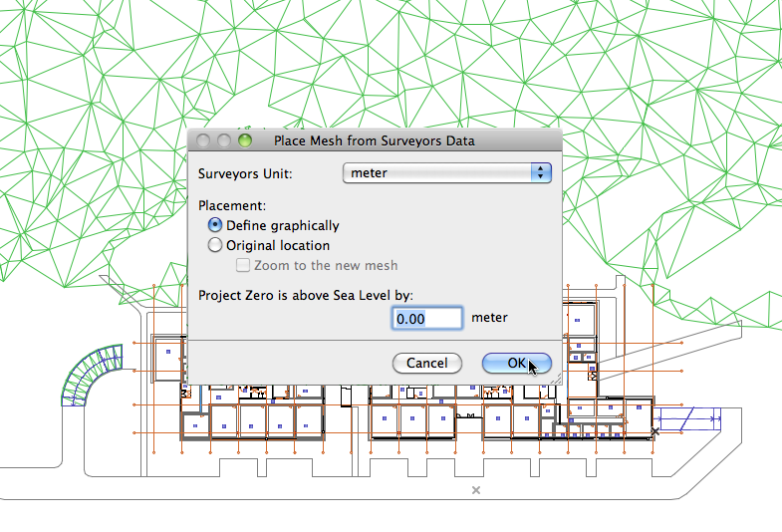Click the resize grip at the dialog corner
The width and height of the screenshot is (782, 532).
point(556,379)
